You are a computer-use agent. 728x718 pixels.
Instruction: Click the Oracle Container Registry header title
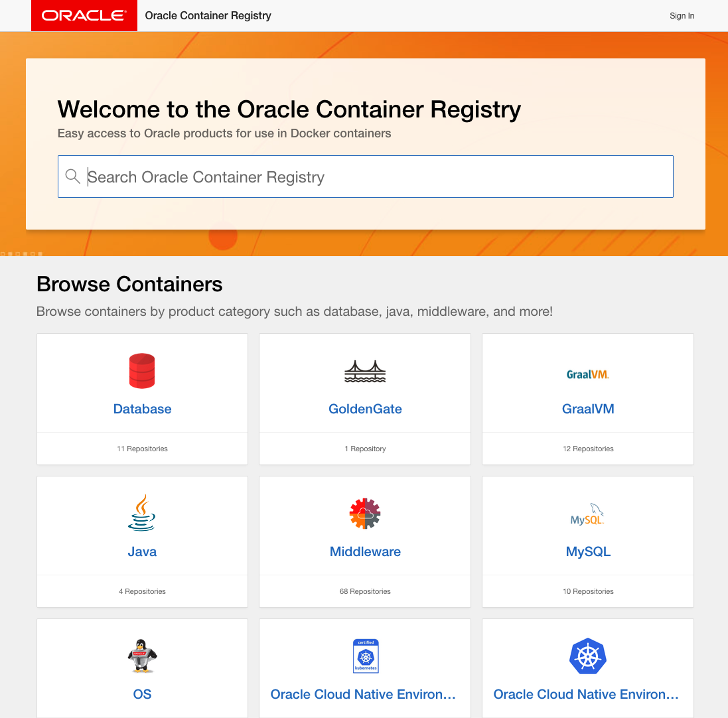pyautogui.click(x=208, y=16)
